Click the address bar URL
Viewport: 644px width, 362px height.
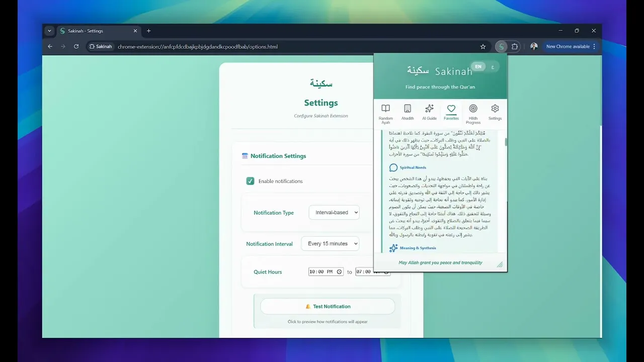198,47
